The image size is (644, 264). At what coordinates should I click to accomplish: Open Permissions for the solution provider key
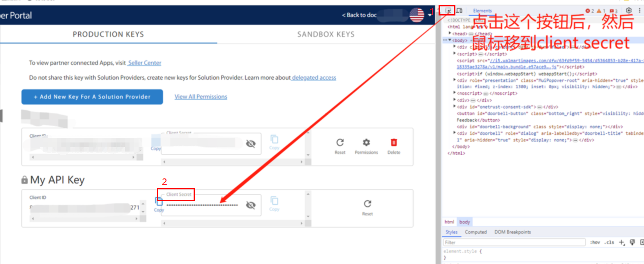(366, 147)
